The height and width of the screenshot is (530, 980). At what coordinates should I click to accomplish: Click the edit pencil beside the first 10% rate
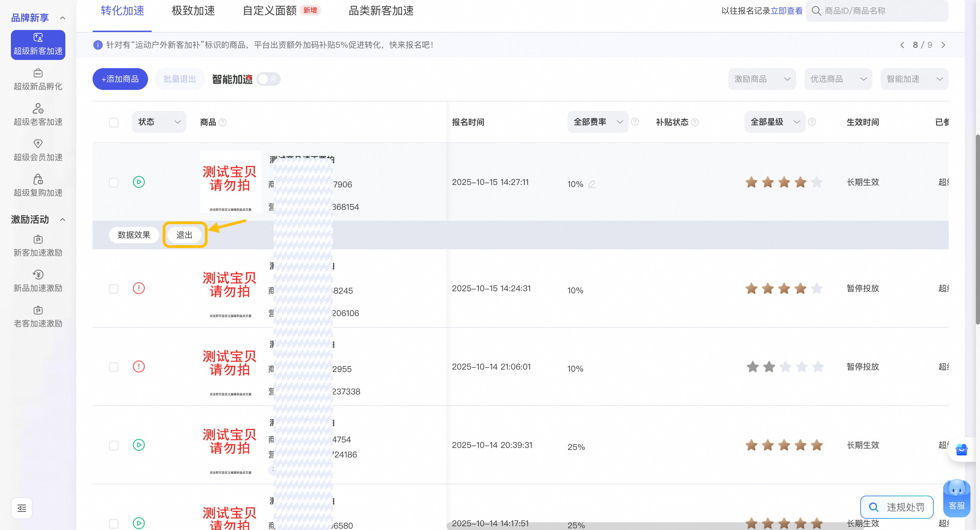pos(592,184)
